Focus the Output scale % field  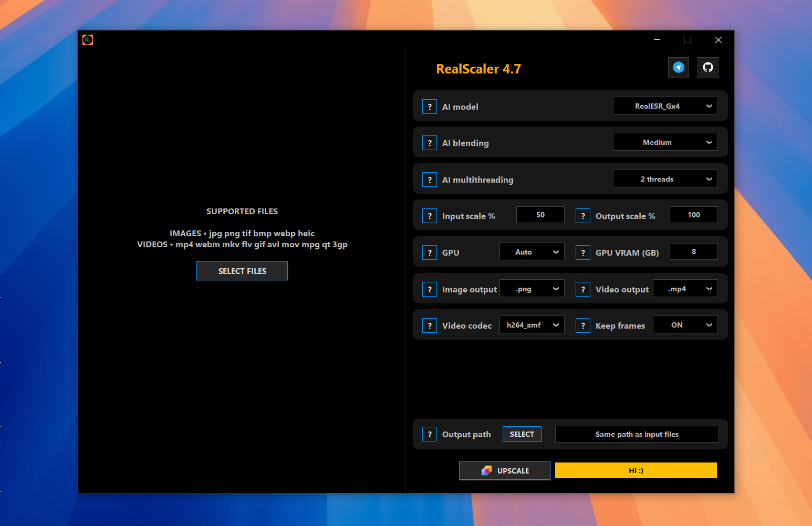694,215
